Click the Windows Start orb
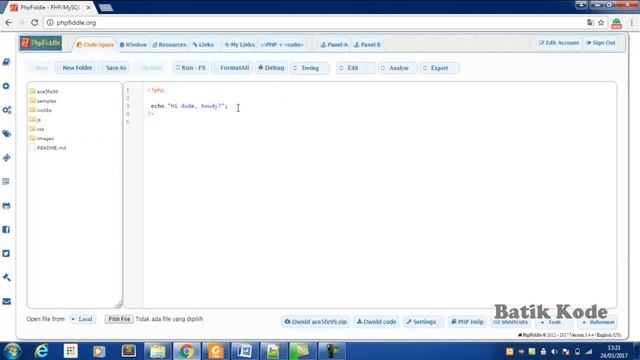 pyautogui.click(x=12, y=351)
